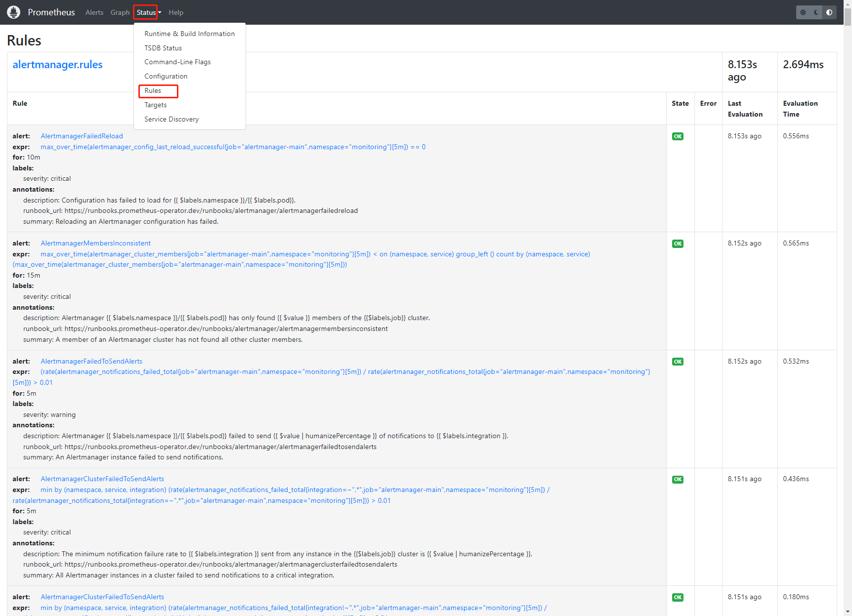
Task: Open the Help link in the navbar
Action: point(176,12)
